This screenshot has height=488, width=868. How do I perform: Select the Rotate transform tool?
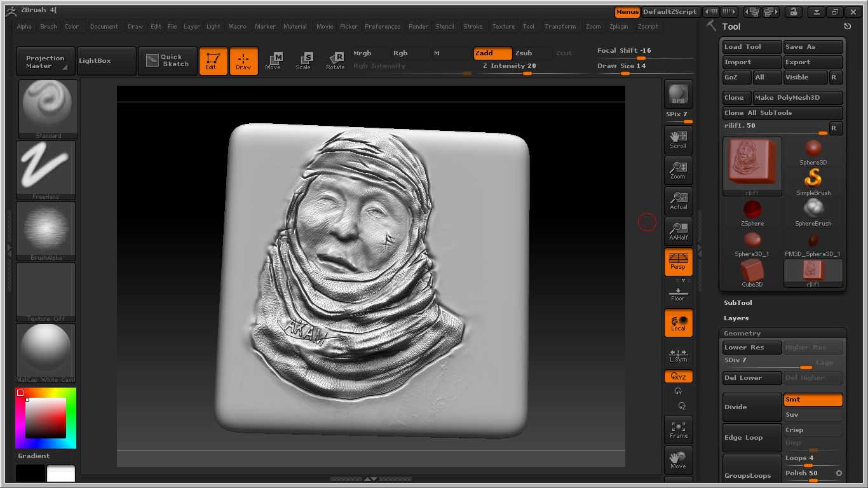click(335, 61)
